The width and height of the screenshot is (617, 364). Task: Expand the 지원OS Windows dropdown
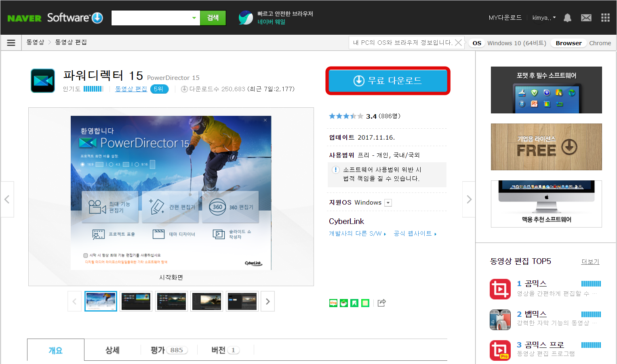[x=388, y=203]
